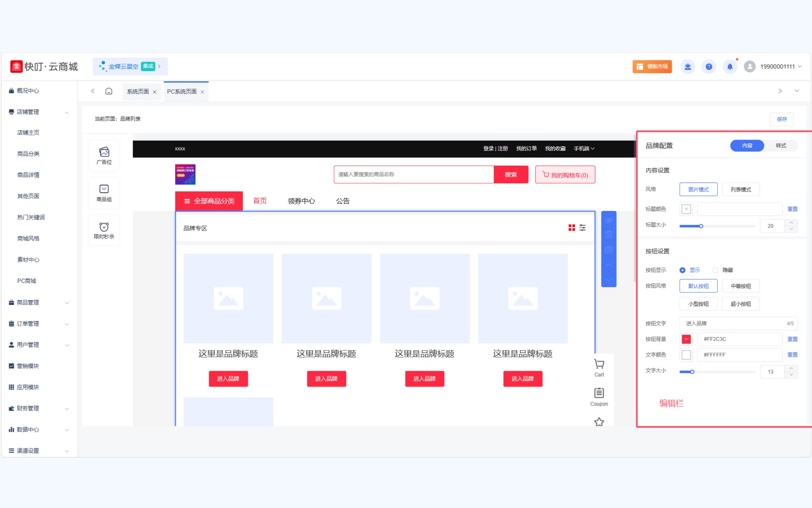The height and width of the screenshot is (508, 812).
Task: Switch to the PC系统页面 tab
Action: tap(182, 91)
